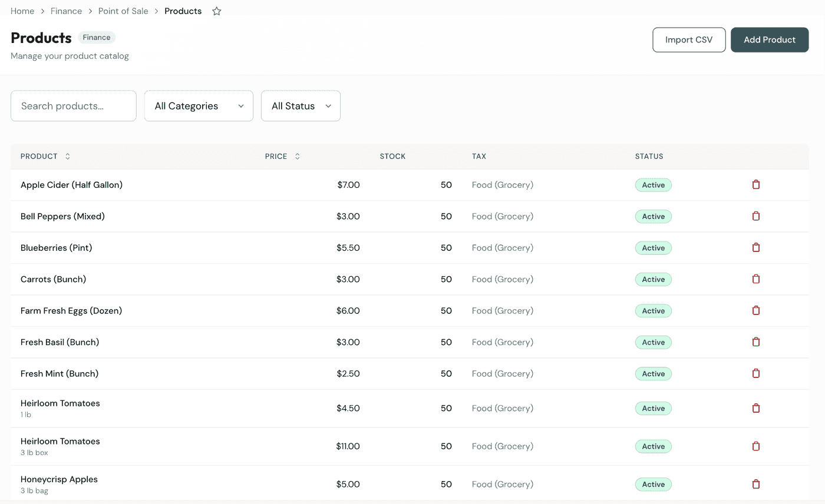Screen dimensions: 825x504
Task: Delete the Honeycrisp Apples entry
Action: click(756, 484)
